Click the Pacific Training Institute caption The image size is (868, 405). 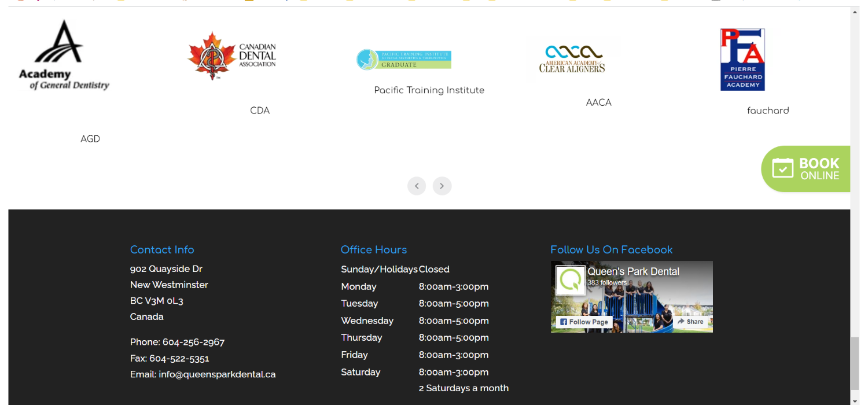(429, 90)
